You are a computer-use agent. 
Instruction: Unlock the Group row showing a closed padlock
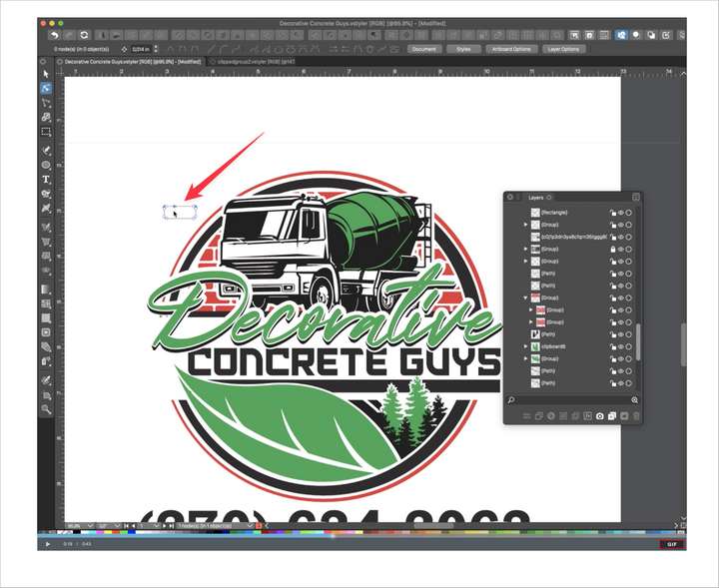coord(613,250)
